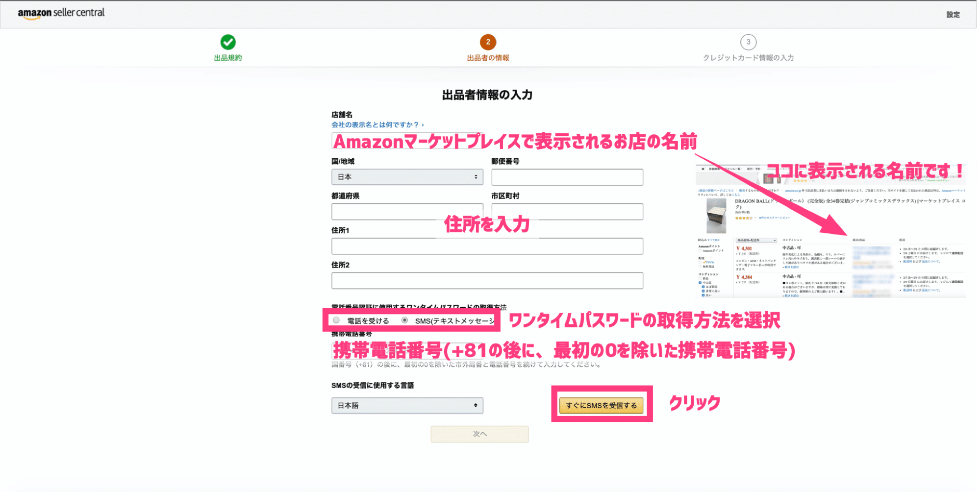The image size is (980, 492).
Task: Click the 次へ button
Action: pyautogui.click(x=479, y=434)
